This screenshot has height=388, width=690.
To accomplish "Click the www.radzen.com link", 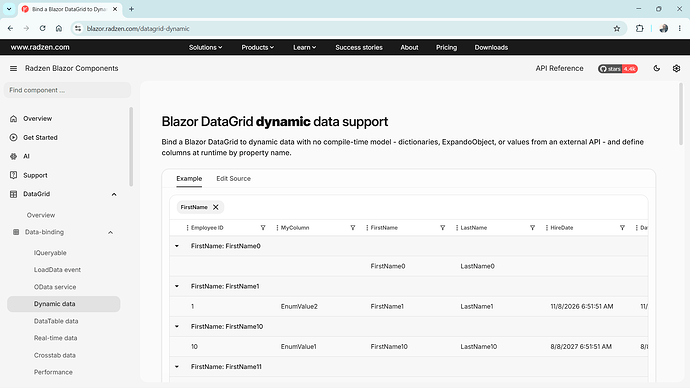I will tap(40, 47).
